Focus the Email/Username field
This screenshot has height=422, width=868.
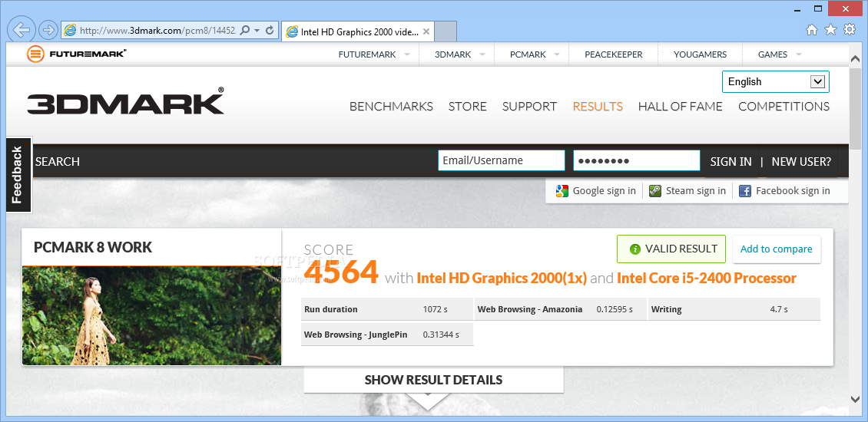coord(502,160)
